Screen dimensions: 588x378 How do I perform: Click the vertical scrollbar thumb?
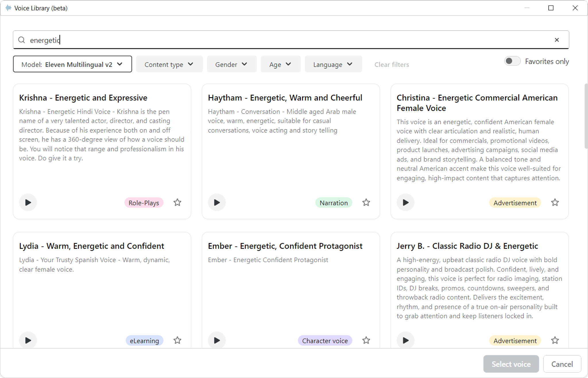pyautogui.click(x=586, y=116)
